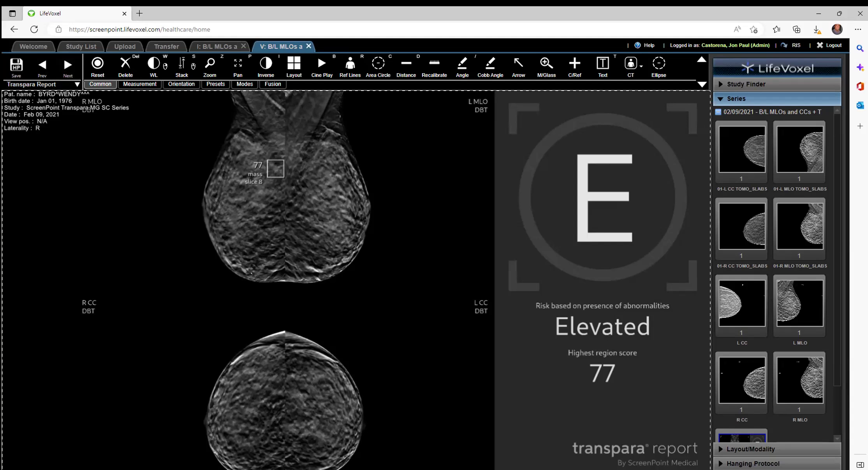Select the C/Ref crosshair tool
This screenshot has width=868, height=470.
[x=574, y=67]
